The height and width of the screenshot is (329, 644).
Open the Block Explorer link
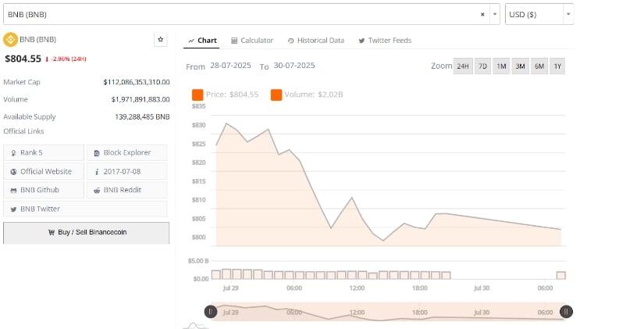click(x=127, y=152)
